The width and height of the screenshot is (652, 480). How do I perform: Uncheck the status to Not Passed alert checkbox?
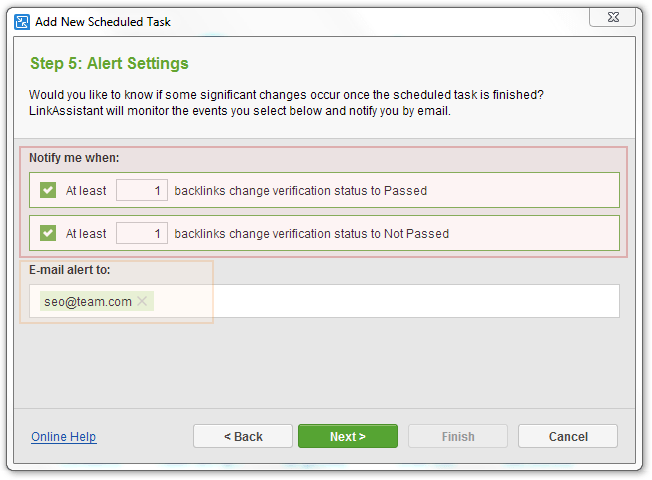click(48, 233)
